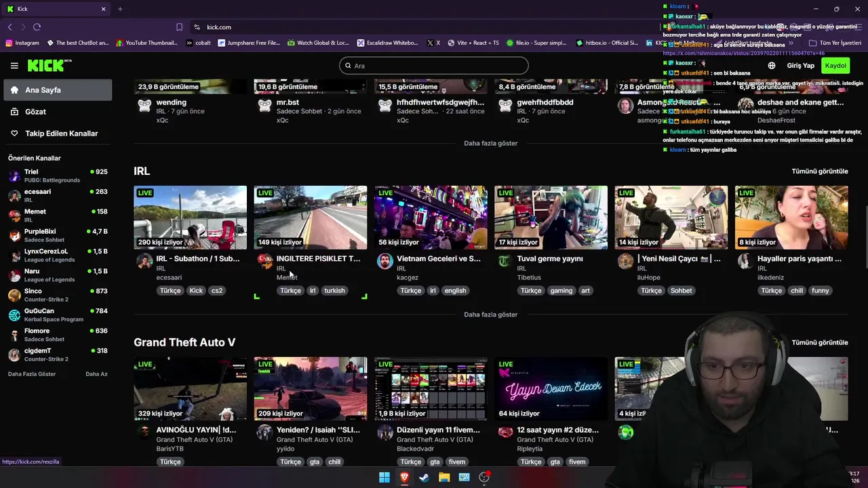The height and width of the screenshot is (488, 868).
Task: Open hitbox.io bookmark
Action: (x=606, y=43)
